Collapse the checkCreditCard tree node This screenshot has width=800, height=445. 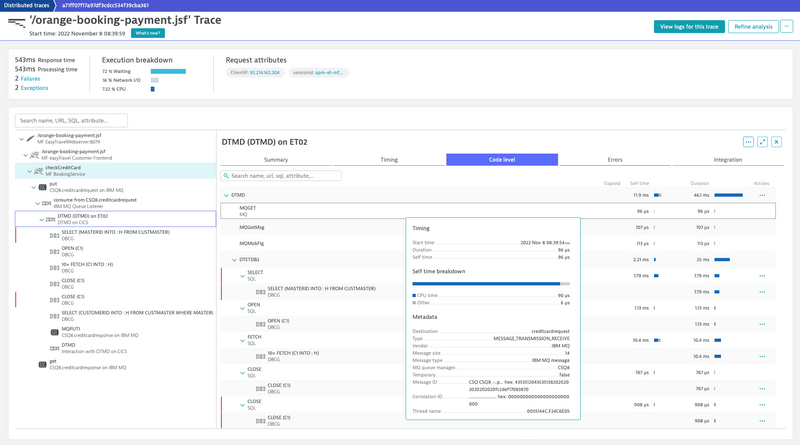tap(29, 170)
